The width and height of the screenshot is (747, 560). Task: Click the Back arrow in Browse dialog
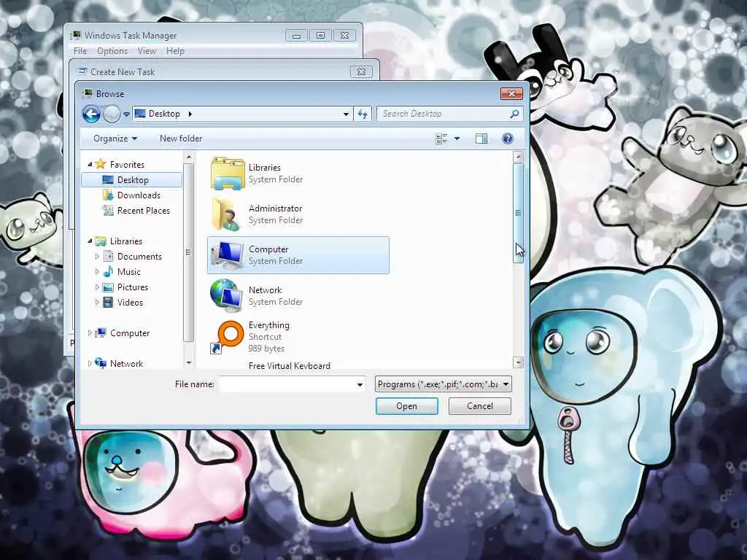point(91,114)
